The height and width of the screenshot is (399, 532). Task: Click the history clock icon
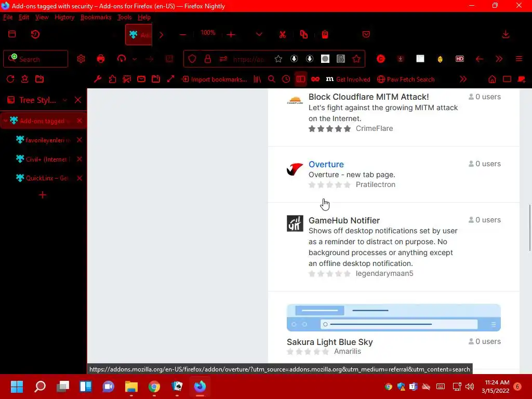click(286, 79)
